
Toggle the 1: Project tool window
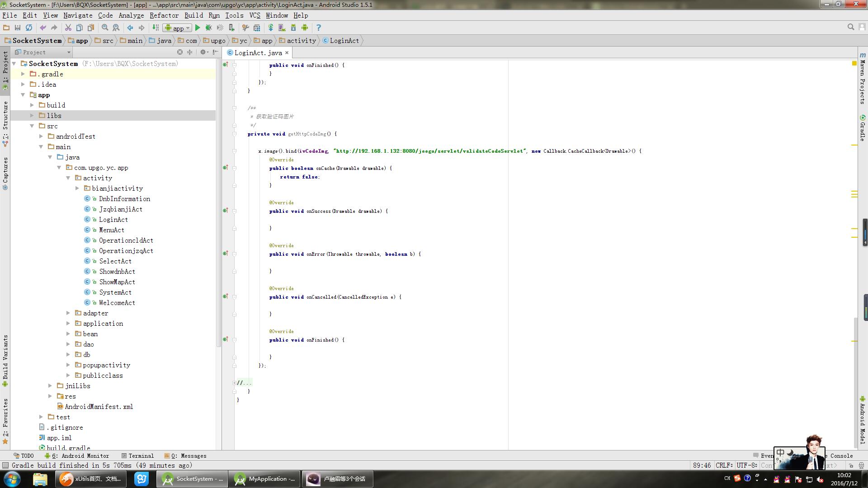click(x=5, y=71)
